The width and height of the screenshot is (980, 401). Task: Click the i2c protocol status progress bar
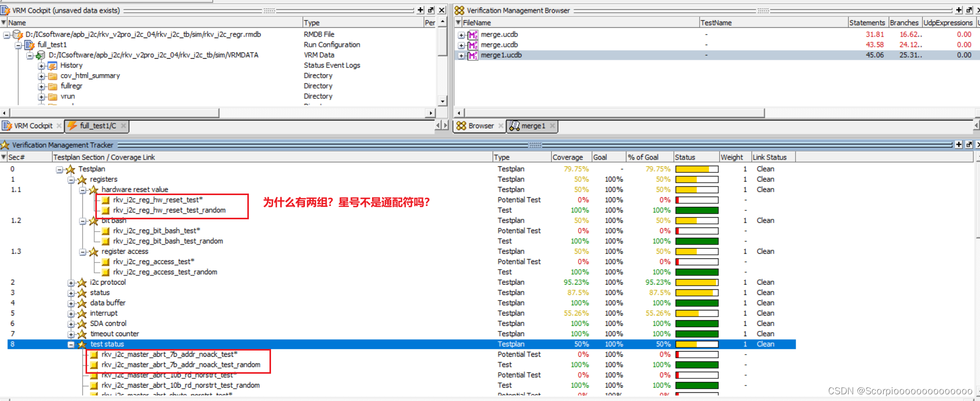pos(697,283)
